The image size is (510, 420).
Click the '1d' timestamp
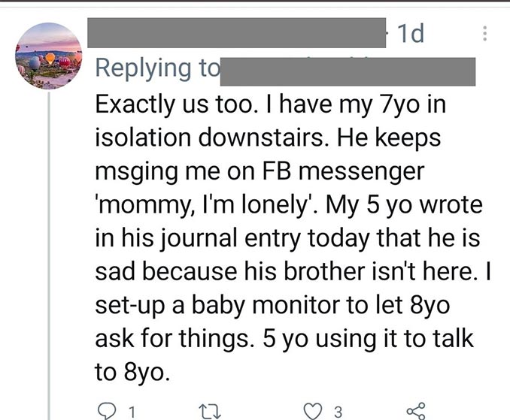click(x=410, y=33)
